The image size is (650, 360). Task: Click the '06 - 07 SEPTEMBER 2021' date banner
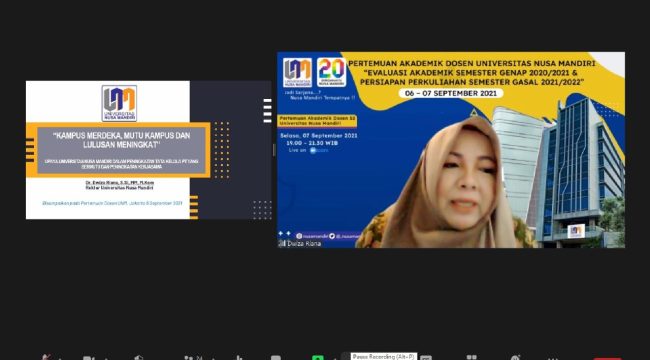click(451, 93)
